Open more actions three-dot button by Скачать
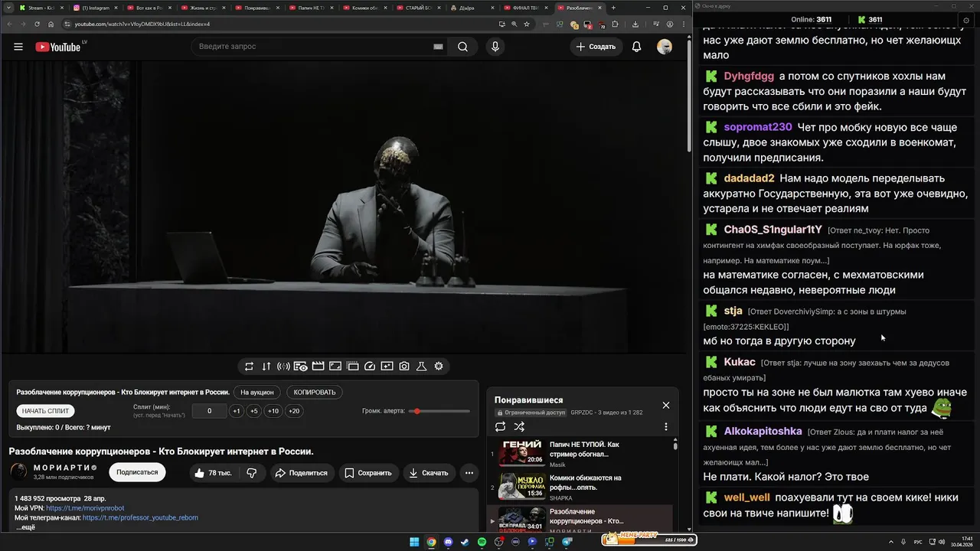The width and height of the screenshot is (980, 551). click(469, 473)
